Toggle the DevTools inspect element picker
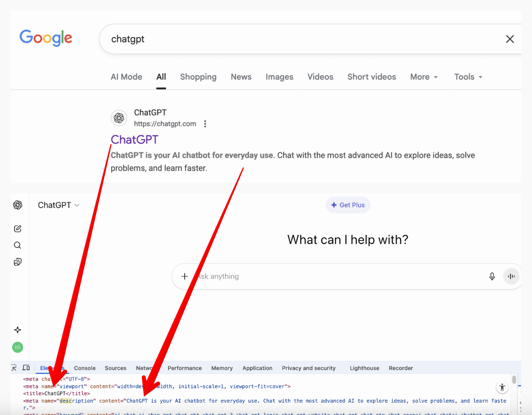532x415 pixels. 14,368
